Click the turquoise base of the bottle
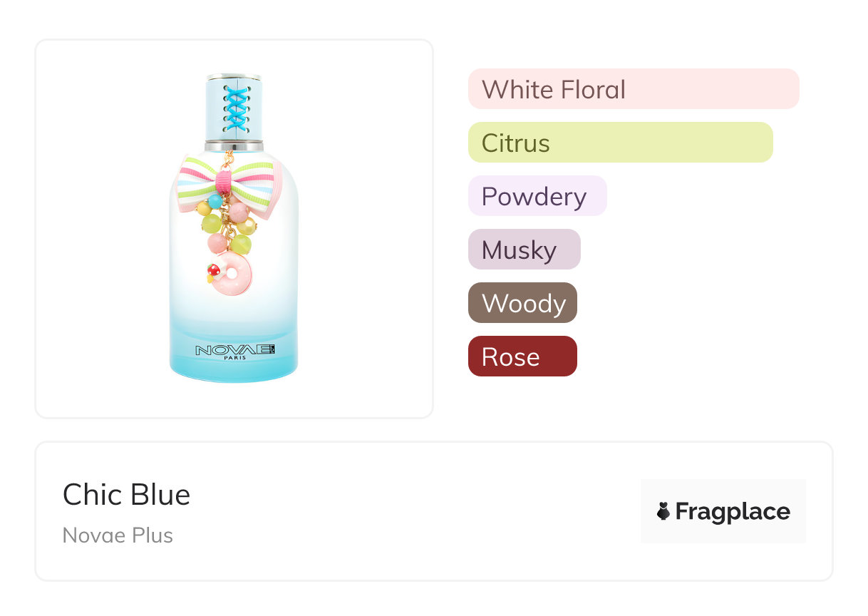Viewport: 868px width, 616px height. coord(234,367)
